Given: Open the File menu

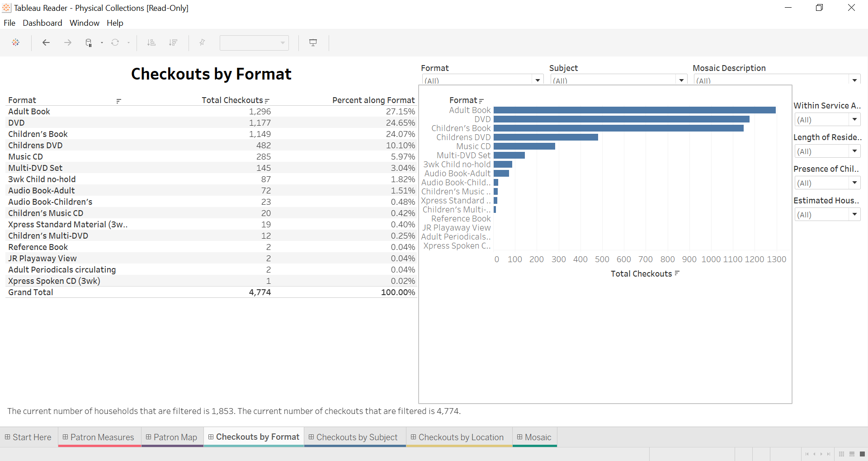Looking at the screenshot, I should point(9,23).
